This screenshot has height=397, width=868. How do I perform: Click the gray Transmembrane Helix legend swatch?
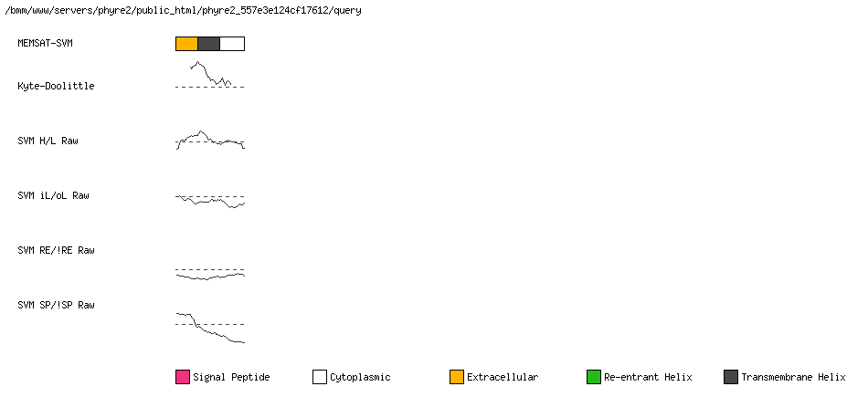point(731,377)
